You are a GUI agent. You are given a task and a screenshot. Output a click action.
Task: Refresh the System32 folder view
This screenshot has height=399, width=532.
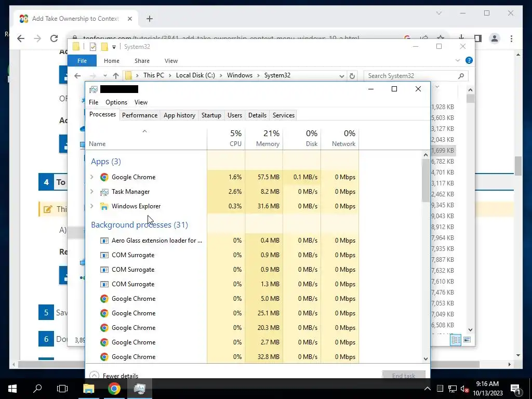point(352,76)
